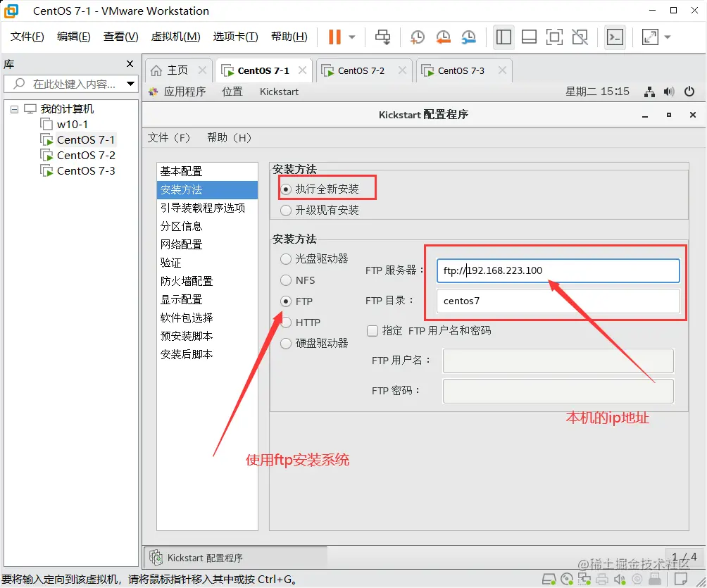
Task: Open the 编辑(E) menu
Action: point(73,37)
